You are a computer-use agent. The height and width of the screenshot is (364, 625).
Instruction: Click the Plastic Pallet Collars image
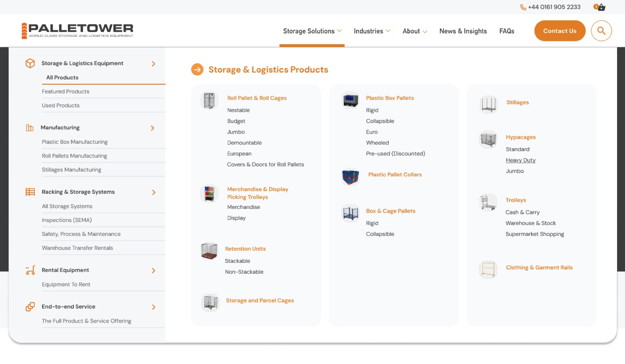click(x=351, y=177)
